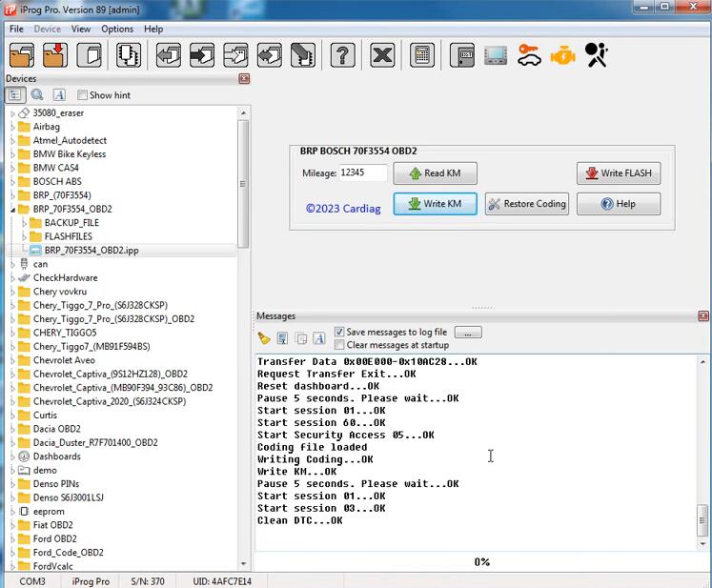Screen dimensions: 712x588
Task: Click the Help button in BRP panel
Action: tap(619, 203)
